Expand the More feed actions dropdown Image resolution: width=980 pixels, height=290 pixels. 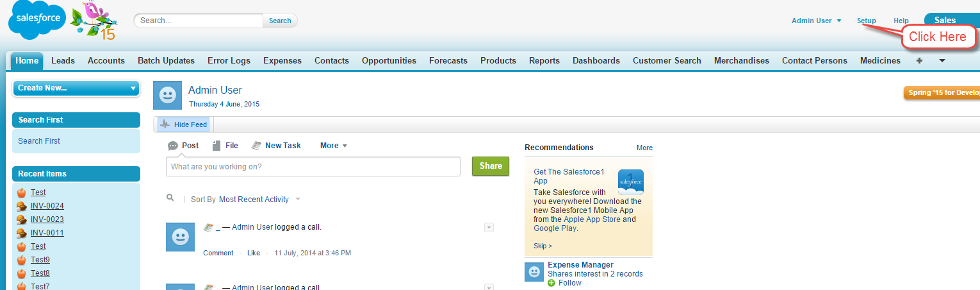334,146
